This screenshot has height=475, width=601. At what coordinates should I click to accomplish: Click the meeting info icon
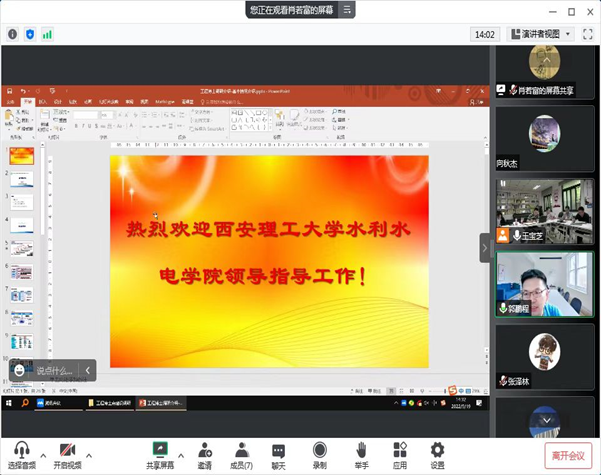[x=13, y=33]
